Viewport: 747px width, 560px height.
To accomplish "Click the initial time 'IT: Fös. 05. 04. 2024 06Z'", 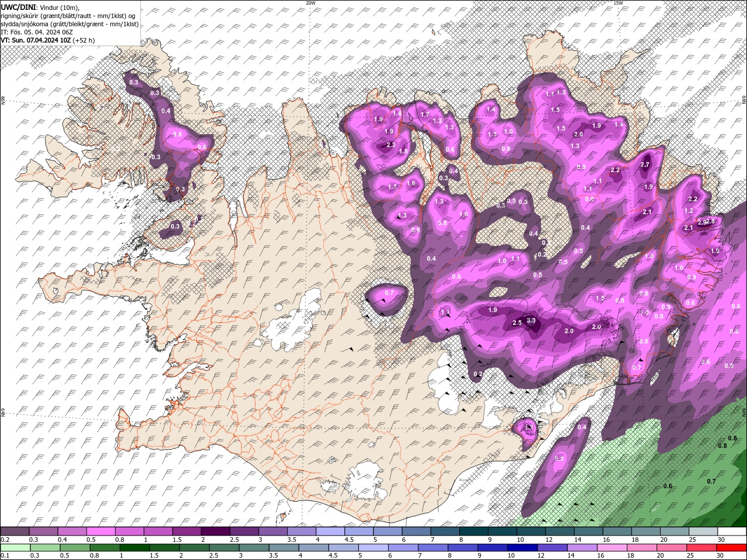I will [37, 32].
